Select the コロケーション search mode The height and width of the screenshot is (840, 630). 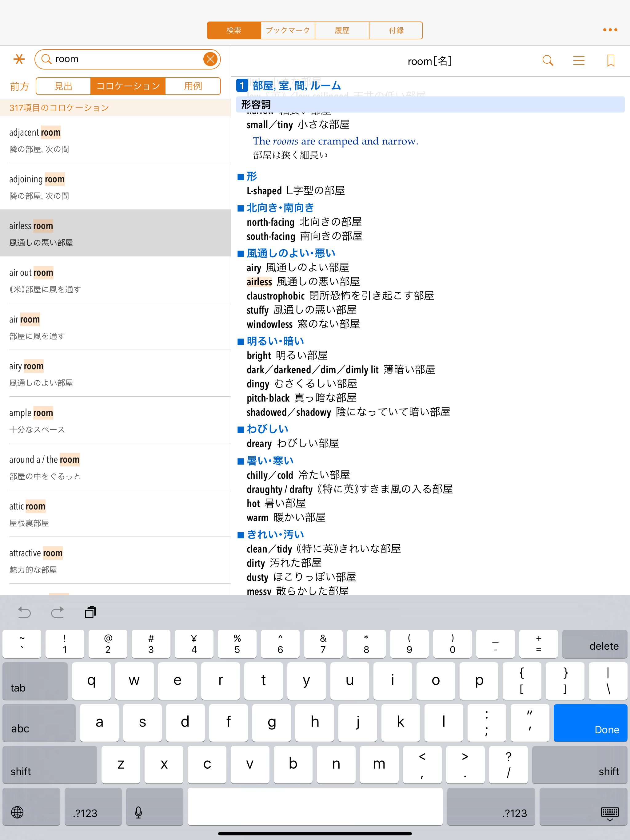(128, 86)
